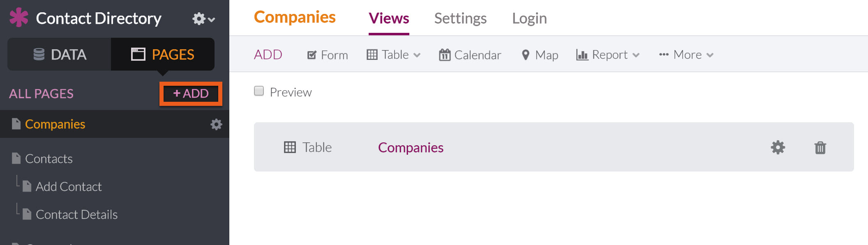Select the Add Contact child page
This screenshot has height=245, width=868.
(69, 186)
